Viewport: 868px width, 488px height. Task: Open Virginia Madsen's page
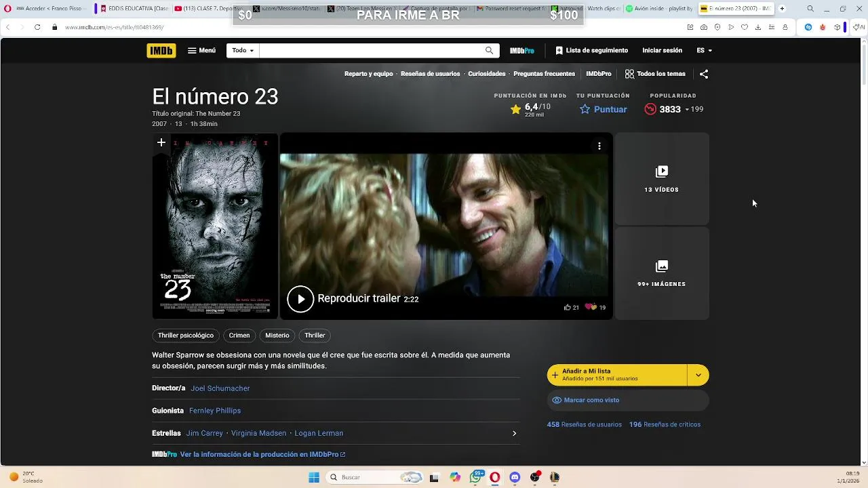[258, 433]
